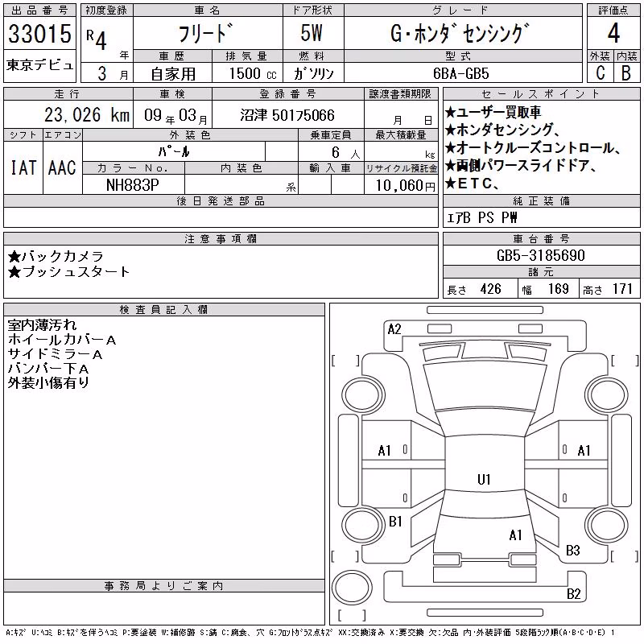Click the air conditioner value AAC

pos(62,167)
